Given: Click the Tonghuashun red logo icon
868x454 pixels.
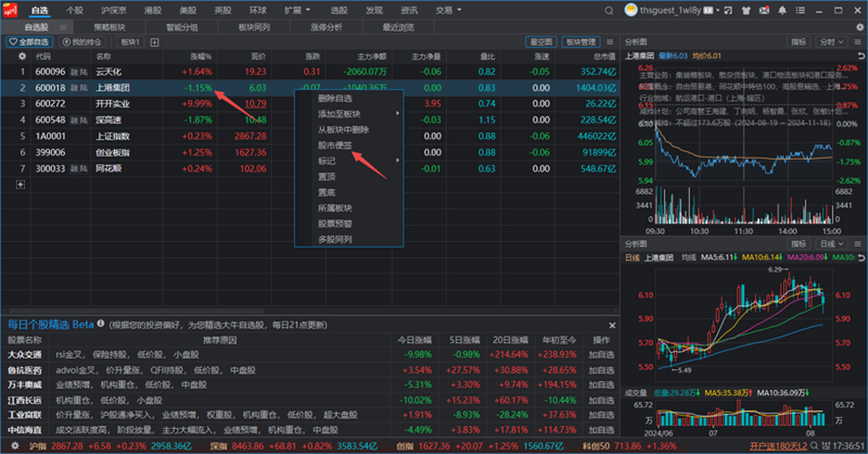Looking at the screenshot, I should (12, 10).
